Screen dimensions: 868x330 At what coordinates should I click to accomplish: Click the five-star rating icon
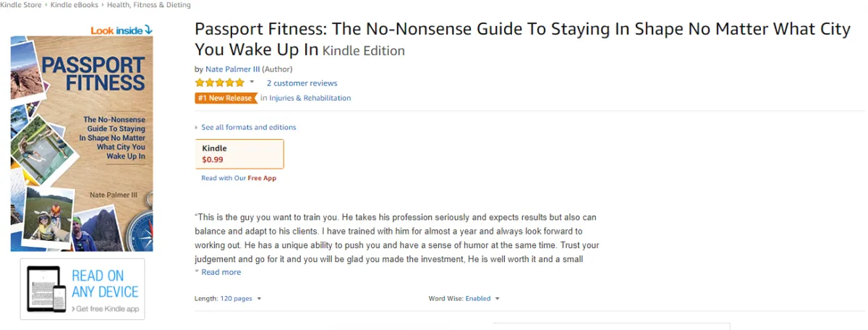[219, 83]
